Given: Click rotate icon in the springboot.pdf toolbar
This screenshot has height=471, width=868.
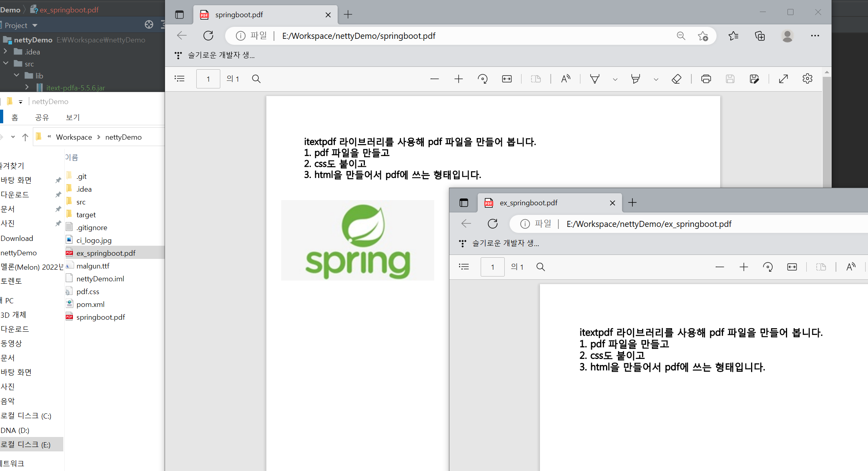Looking at the screenshot, I should point(483,79).
